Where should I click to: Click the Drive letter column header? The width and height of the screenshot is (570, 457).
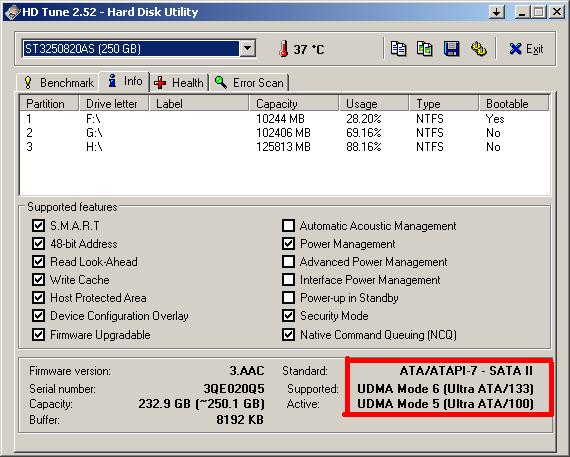pyautogui.click(x=114, y=104)
